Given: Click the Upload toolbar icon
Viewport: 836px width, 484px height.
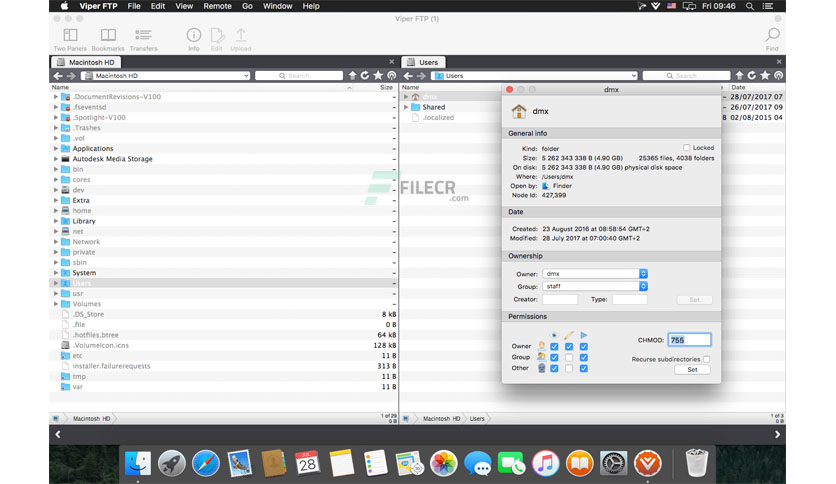Looking at the screenshot, I should pos(241,35).
